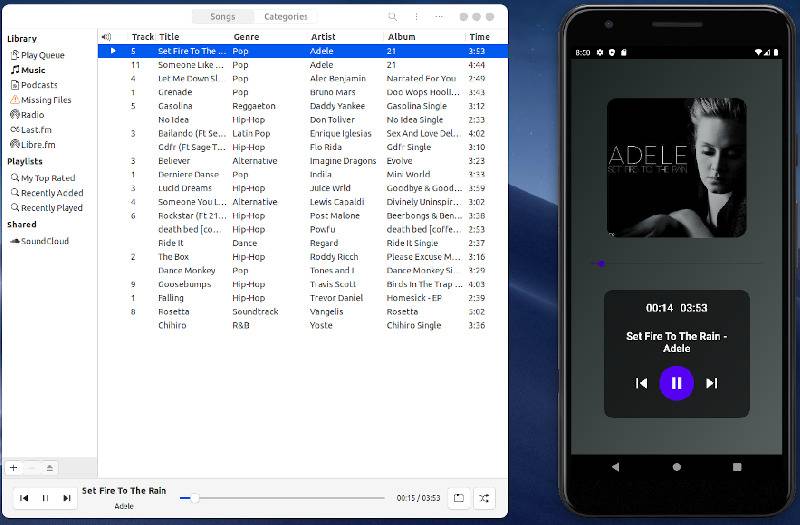Tap the Android home navigation button
The image size is (800, 525).
[677, 467]
